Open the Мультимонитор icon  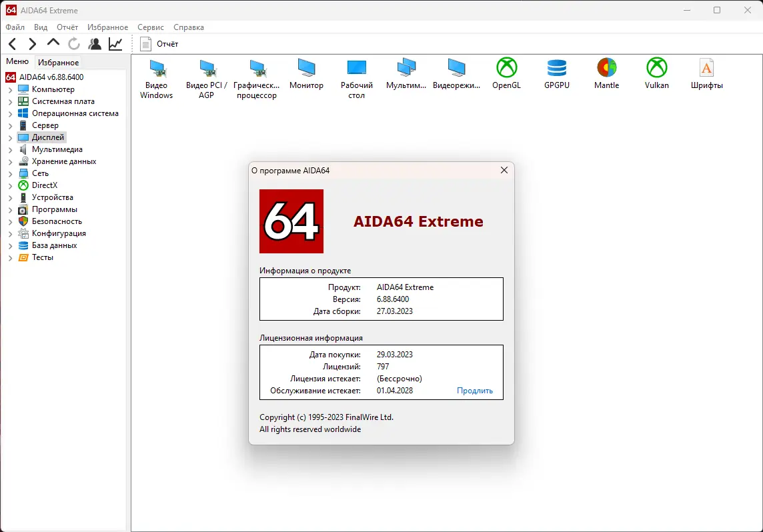click(x=406, y=74)
